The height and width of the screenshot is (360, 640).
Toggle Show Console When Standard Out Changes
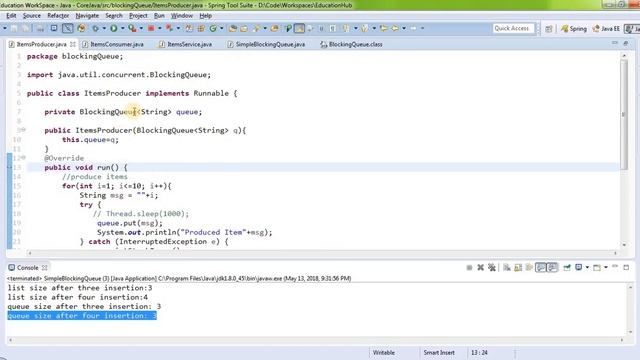540,267
